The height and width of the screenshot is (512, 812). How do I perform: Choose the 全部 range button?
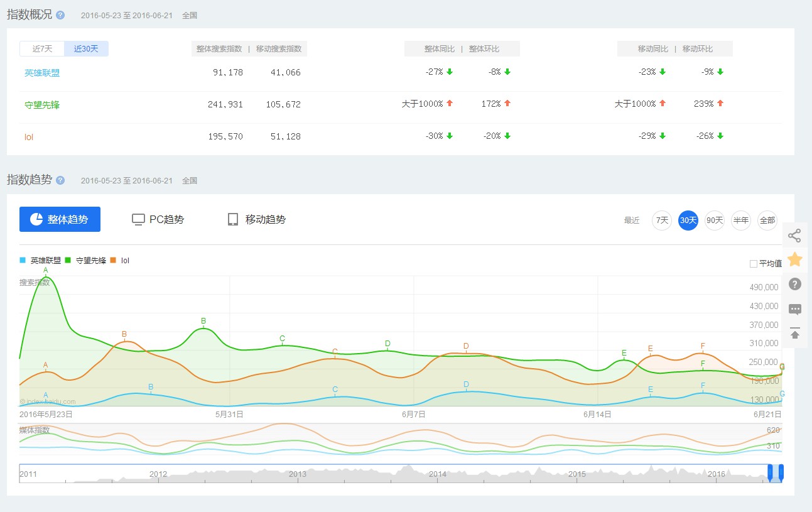click(767, 221)
